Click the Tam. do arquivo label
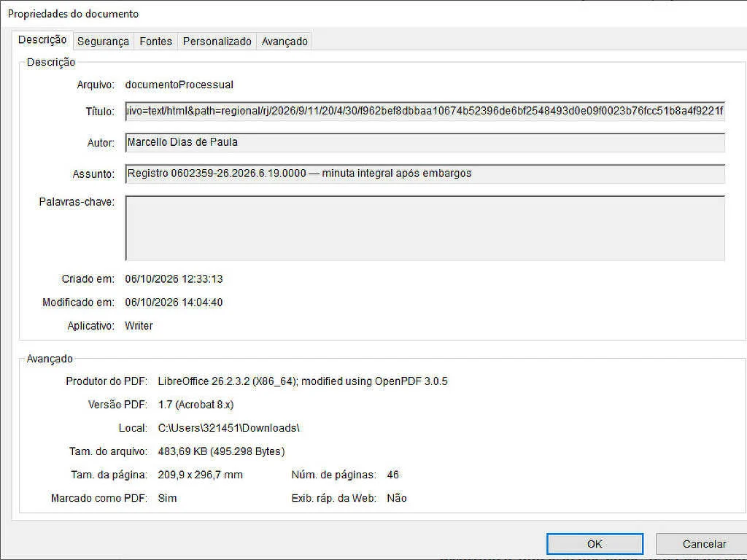Viewport: 747px width, 560px height. (x=108, y=451)
